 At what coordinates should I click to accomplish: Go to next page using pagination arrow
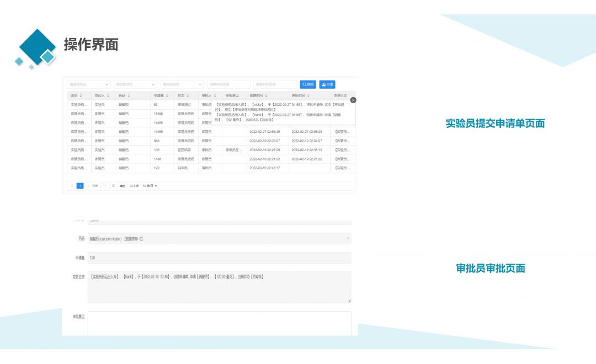[87, 186]
